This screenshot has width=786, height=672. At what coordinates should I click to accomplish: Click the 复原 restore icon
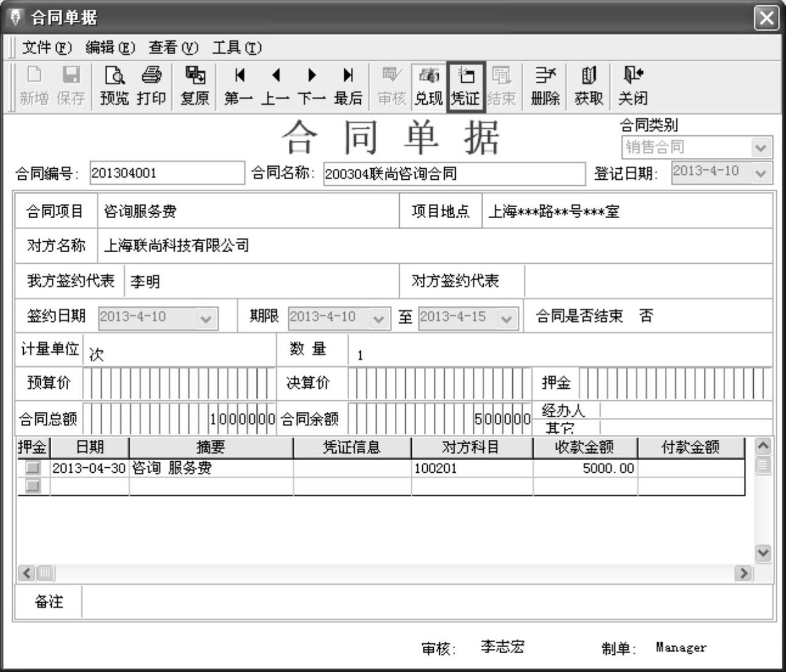[x=196, y=86]
